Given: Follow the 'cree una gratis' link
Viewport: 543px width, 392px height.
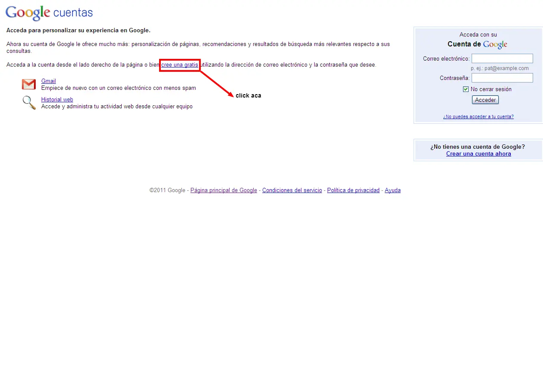Looking at the screenshot, I should click(180, 64).
